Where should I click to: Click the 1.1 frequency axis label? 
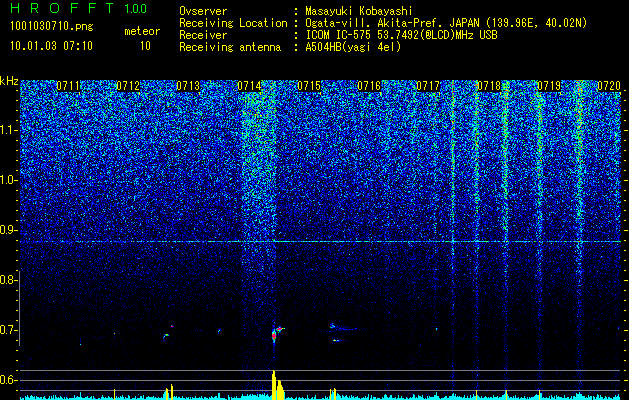(8, 130)
